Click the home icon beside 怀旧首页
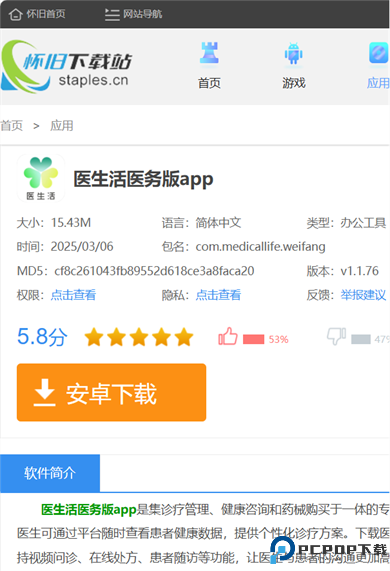 15,14
